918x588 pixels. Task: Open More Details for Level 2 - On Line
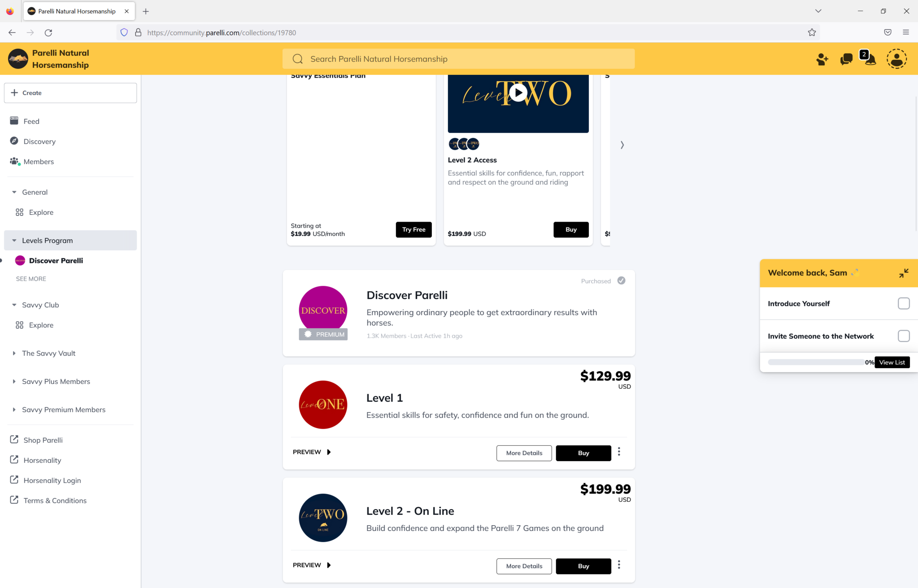tap(524, 566)
